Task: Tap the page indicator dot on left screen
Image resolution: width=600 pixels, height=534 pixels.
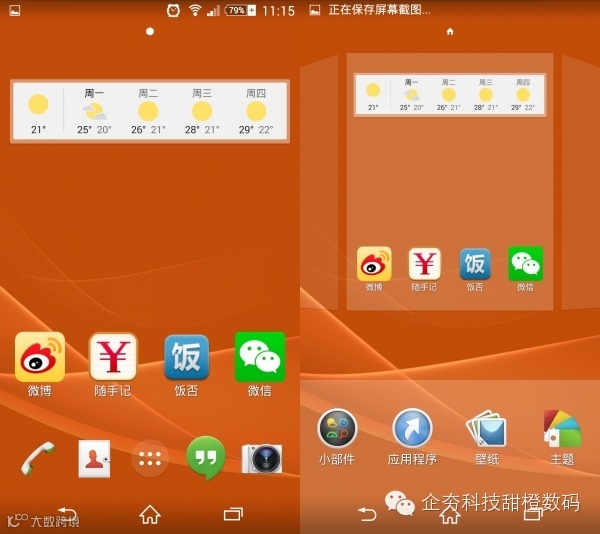Action: pyautogui.click(x=150, y=31)
